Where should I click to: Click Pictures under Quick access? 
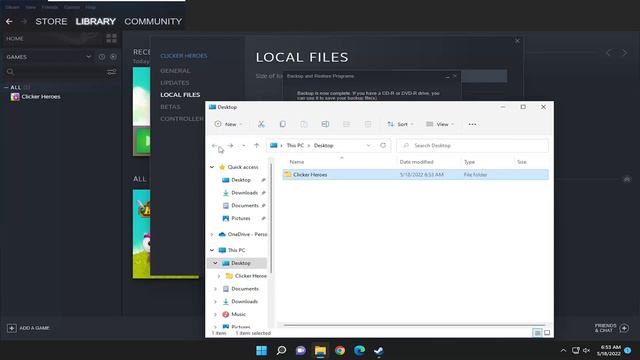coord(240,218)
